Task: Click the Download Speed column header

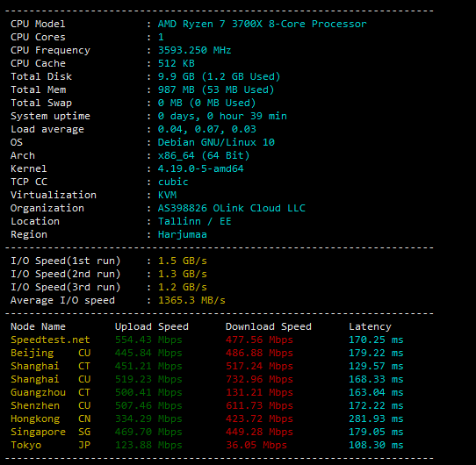Action: coord(269,326)
